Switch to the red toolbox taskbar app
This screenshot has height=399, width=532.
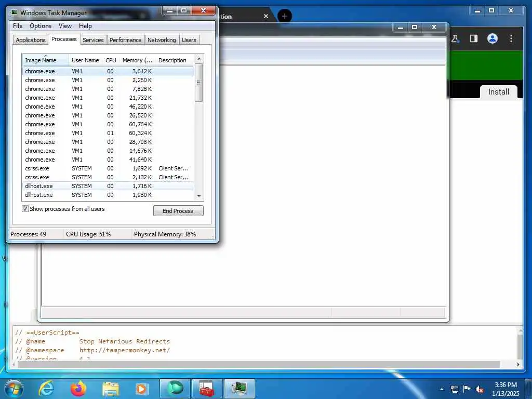[207, 389]
